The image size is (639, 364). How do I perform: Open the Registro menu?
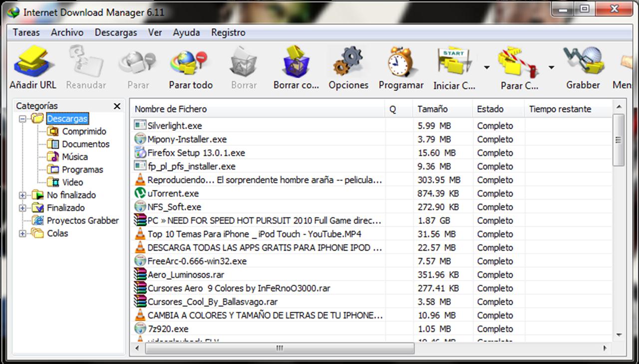pyautogui.click(x=228, y=32)
